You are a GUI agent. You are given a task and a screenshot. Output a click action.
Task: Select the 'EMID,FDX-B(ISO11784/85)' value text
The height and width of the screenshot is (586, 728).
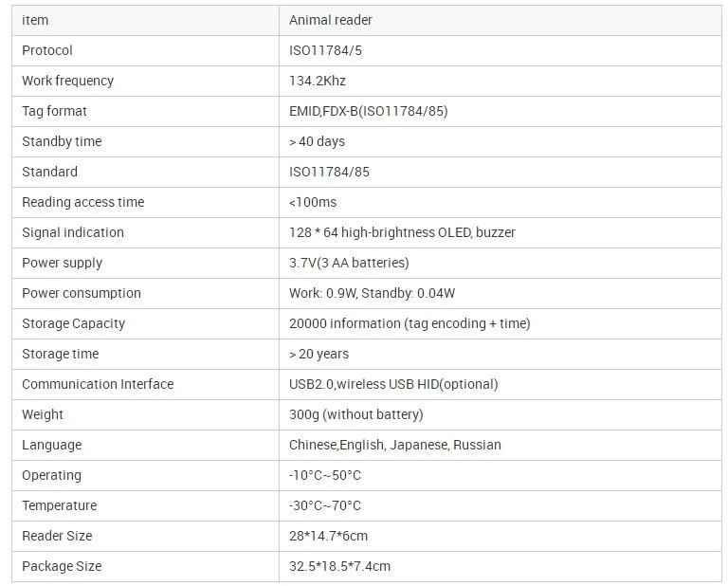(x=368, y=111)
